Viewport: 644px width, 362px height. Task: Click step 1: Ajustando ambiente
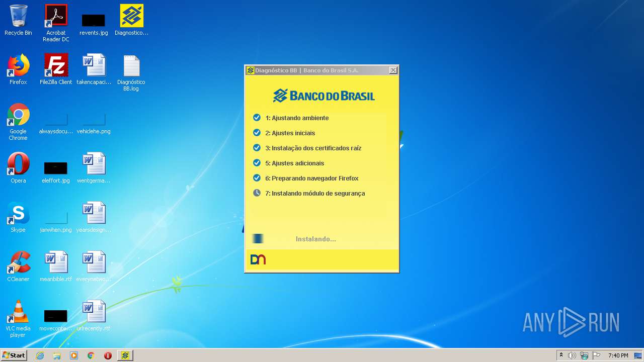pyautogui.click(x=297, y=118)
